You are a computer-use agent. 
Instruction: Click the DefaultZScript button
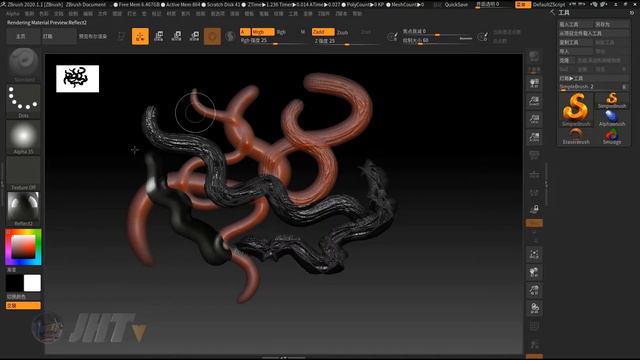pos(549,4)
